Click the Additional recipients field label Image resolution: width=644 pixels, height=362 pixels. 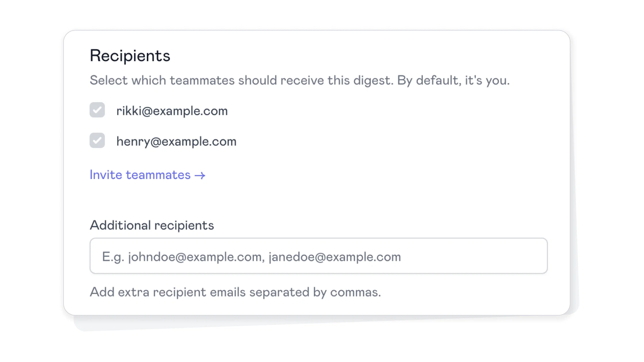point(152,225)
